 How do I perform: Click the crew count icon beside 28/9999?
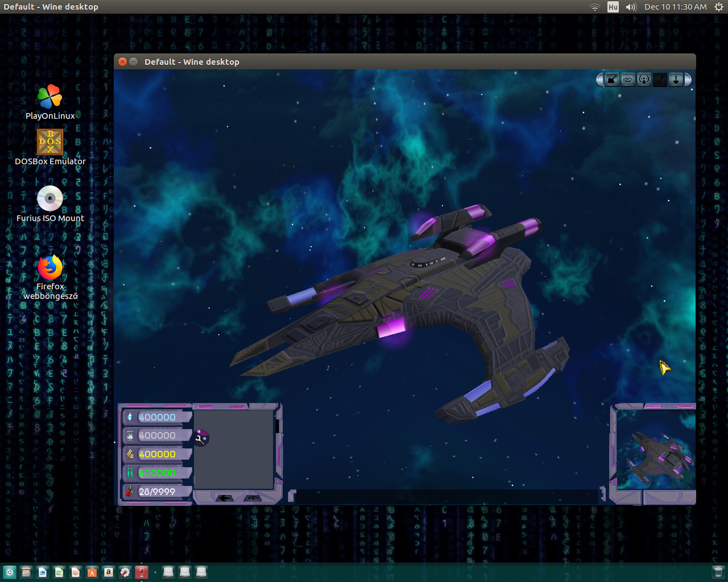(130, 492)
